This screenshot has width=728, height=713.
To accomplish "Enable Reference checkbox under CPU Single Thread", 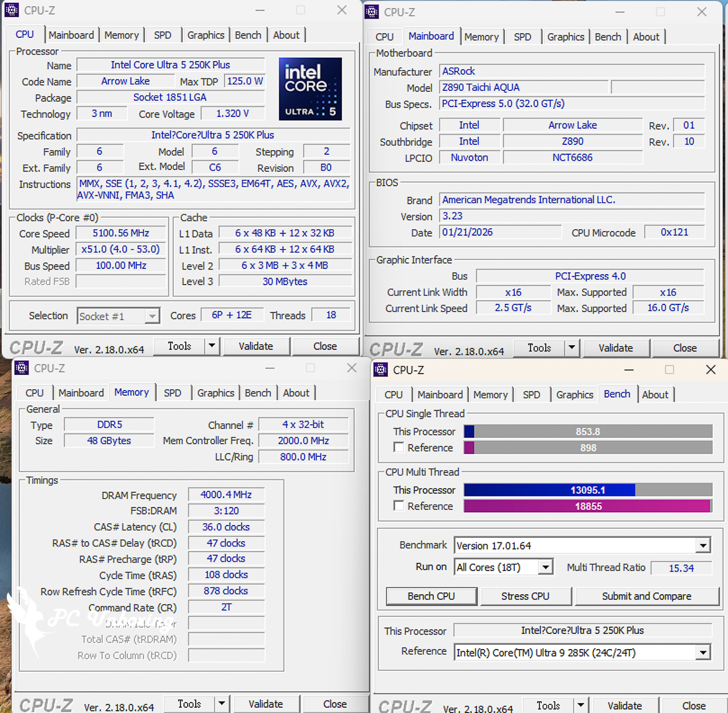I will point(399,448).
